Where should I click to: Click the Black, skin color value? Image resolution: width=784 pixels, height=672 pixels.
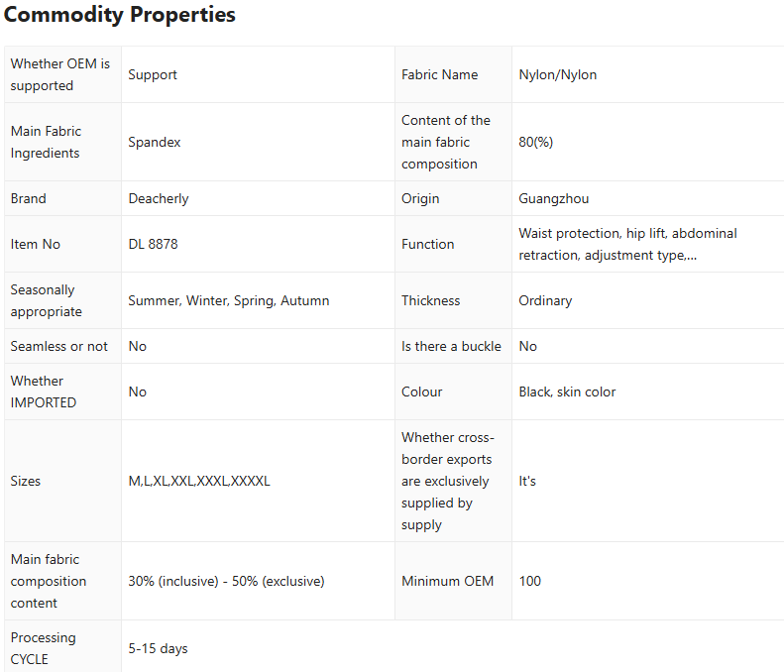point(567,392)
